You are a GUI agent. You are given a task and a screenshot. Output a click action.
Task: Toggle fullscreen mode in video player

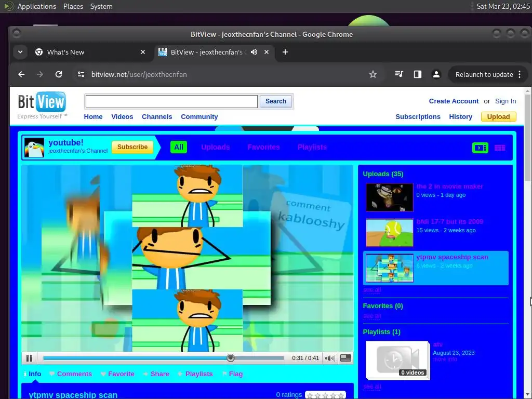click(x=345, y=358)
